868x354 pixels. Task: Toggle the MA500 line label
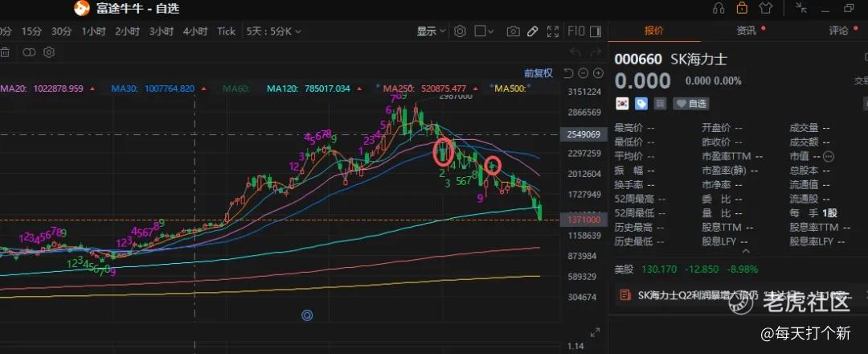[510, 88]
